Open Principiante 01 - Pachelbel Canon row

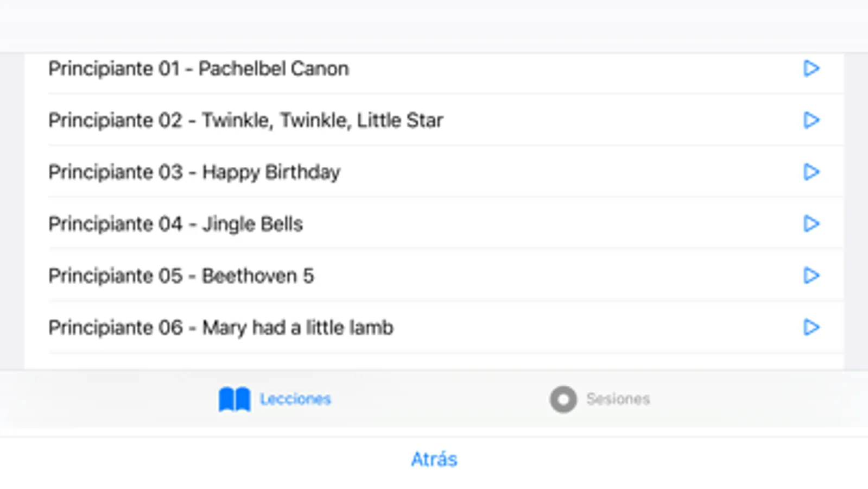199,69
